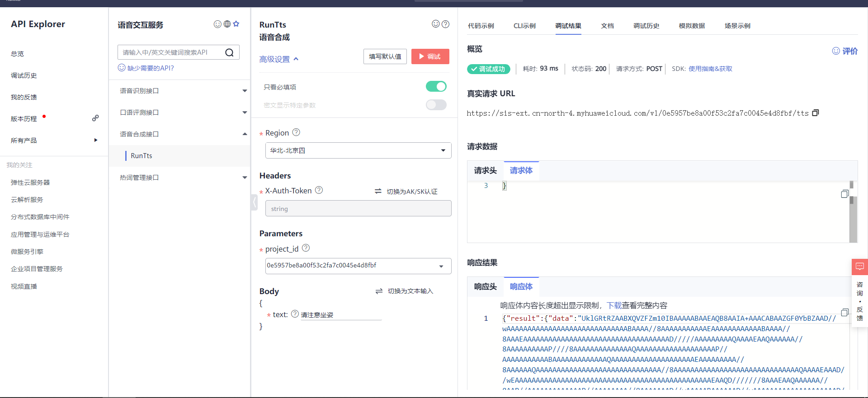This screenshot has width=868, height=398.
Task: Click the smiley feedback icon beside 语音交互服务
Action: [217, 24]
